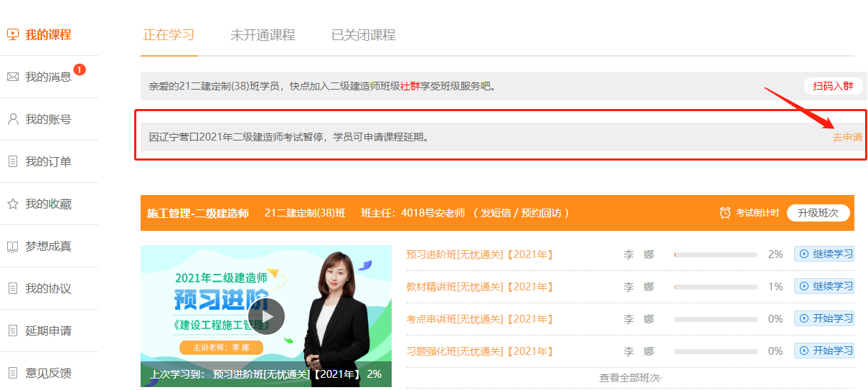The height and width of the screenshot is (390, 868).
Task: Click the 考试倒计时 alarm clock icon
Action: pyautogui.click(x=725, y=213)
